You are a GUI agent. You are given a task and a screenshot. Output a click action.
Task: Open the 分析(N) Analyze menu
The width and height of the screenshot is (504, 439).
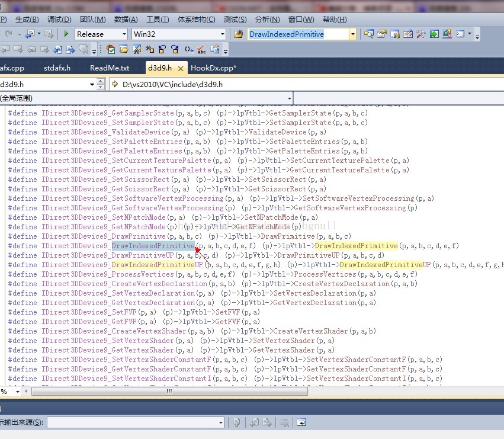267,20
